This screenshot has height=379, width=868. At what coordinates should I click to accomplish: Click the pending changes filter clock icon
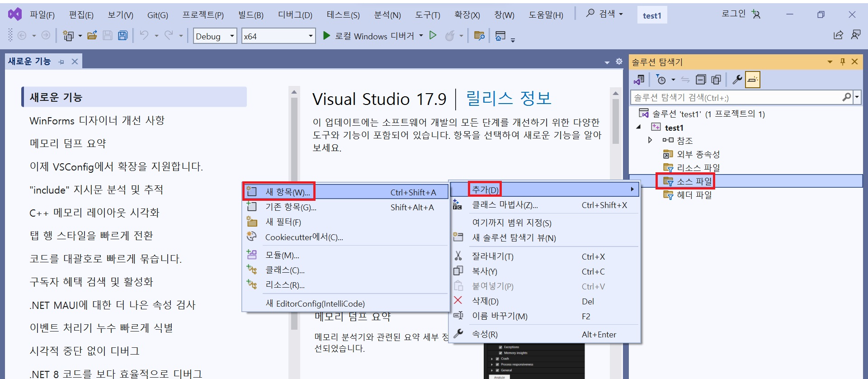tap(661, 80)
